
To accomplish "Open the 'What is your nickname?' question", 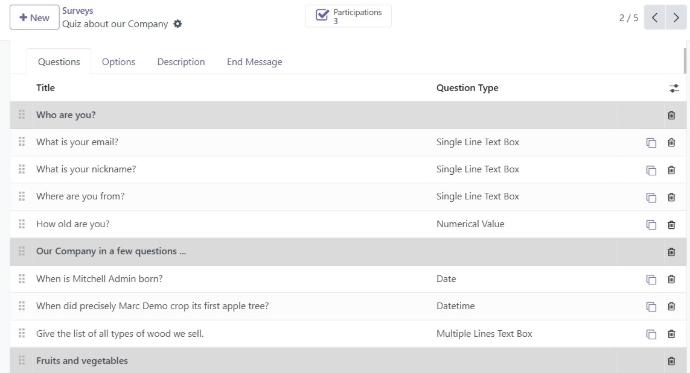I will pos(86,169).
